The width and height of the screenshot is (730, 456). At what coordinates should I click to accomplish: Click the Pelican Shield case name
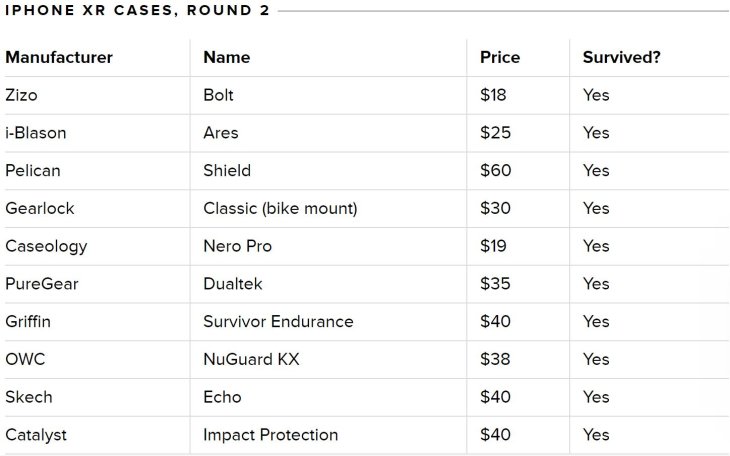(x=227, y=171)
